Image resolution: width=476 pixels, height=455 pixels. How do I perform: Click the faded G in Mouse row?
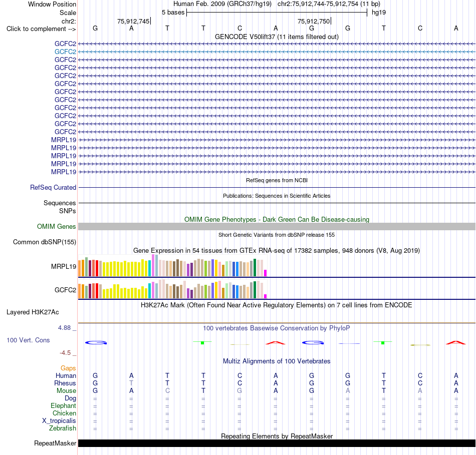(240, 391)
